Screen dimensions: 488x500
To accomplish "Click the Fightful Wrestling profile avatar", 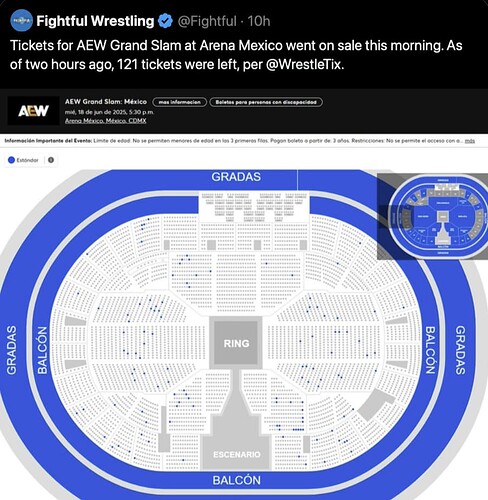I will pos(22,21).
